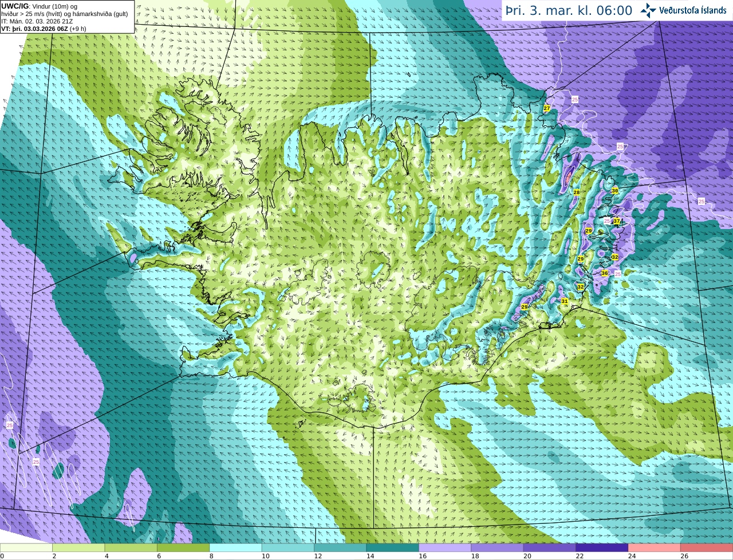Click the yellow gust label 30
Image resolution: width=733 pixels, height=560 pixels.
pos(615,191)
